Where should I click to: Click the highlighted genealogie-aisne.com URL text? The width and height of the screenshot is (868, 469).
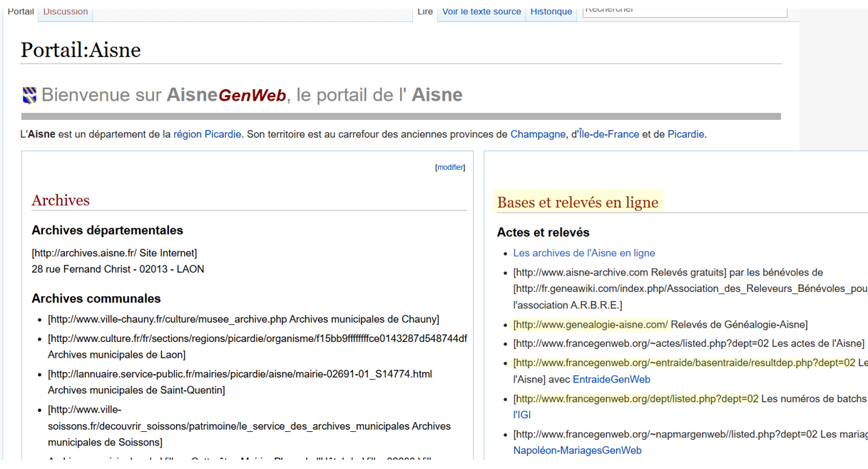click(x=591, y=324)
